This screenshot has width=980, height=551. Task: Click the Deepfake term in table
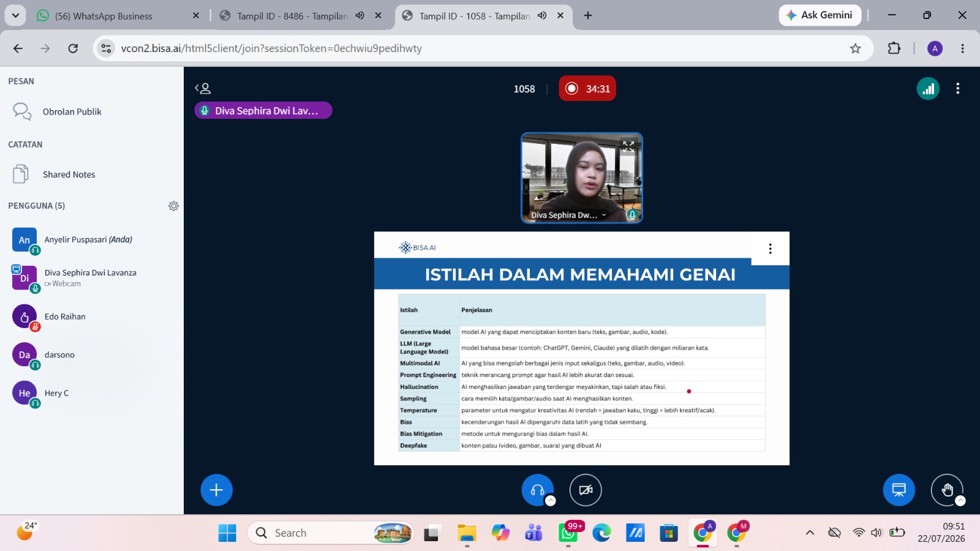click(413, 446)
